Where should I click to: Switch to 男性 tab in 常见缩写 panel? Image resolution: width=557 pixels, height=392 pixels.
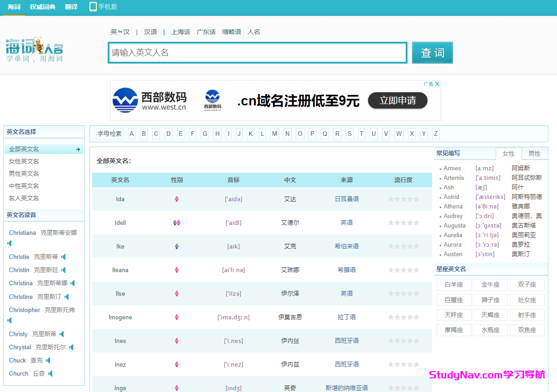tap(534, 154)
